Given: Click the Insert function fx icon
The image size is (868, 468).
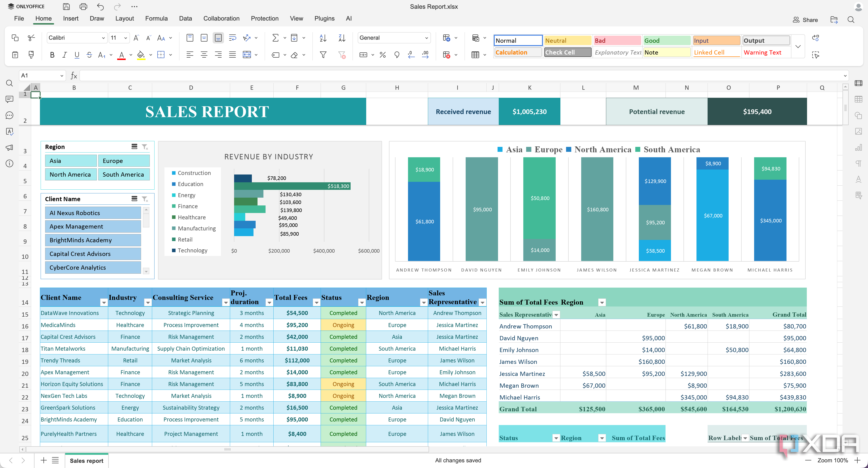Looking at the screenshot, I should tap(74, 76).
